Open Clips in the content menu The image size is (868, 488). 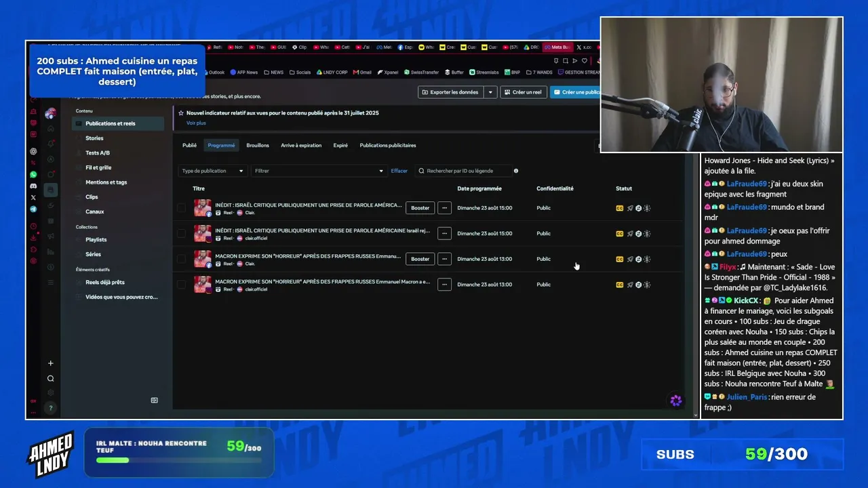tap(92, 197)
